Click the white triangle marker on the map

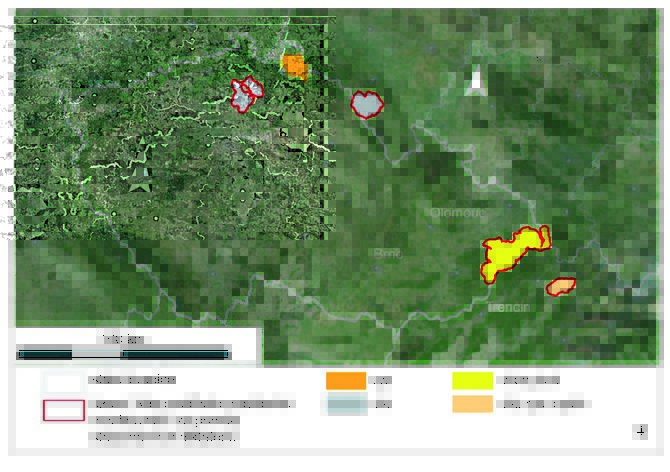click(477, 80)
